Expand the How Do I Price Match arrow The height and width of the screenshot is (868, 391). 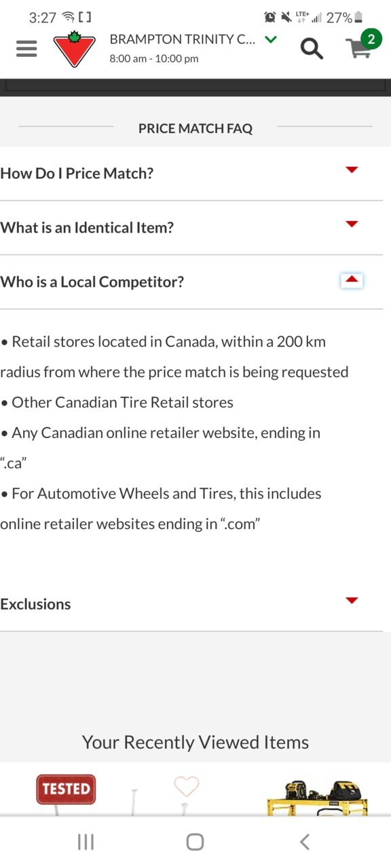(352, 170)
